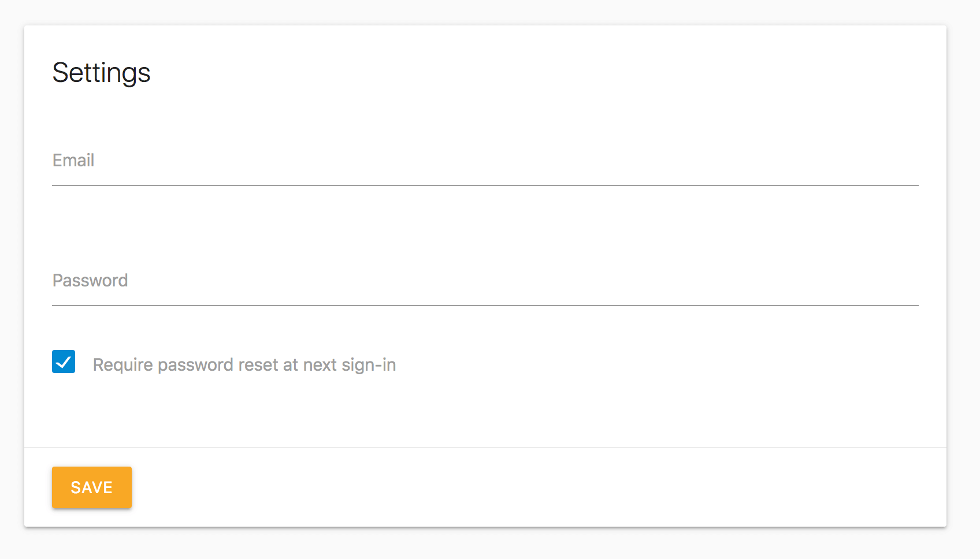Click the underline beneath the Password field
The width and height of the screenshot is (980, 559).
pos(485,305)
